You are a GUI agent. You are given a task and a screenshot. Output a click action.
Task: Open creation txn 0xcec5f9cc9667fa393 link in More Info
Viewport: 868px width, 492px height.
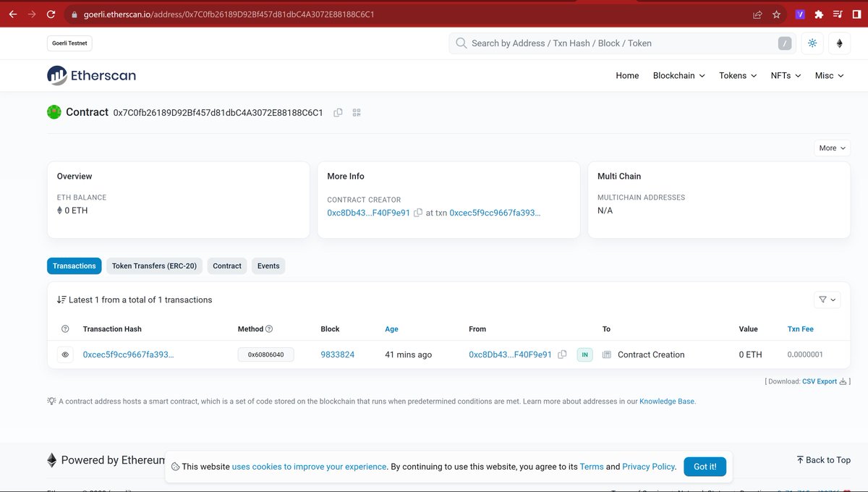495,213
